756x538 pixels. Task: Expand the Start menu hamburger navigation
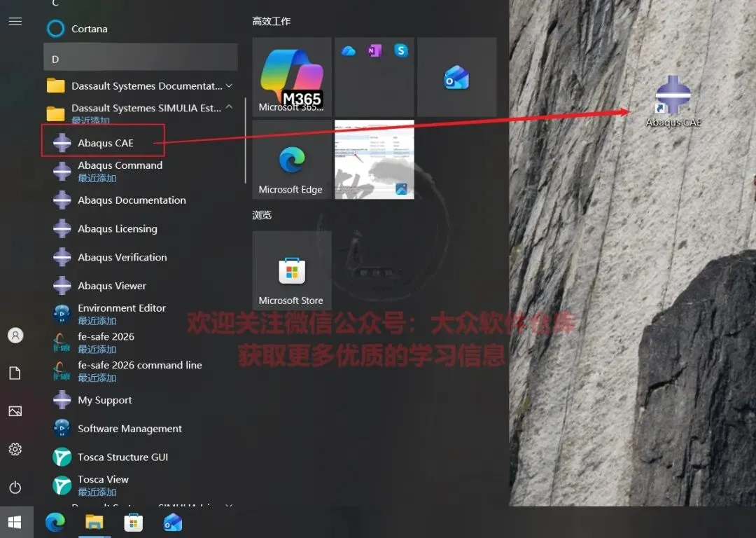[15, 21]
